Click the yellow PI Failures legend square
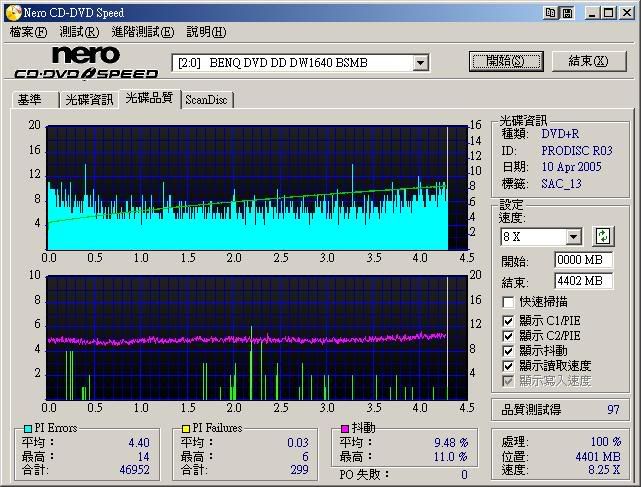641x487 pixels. coord(186,428)
